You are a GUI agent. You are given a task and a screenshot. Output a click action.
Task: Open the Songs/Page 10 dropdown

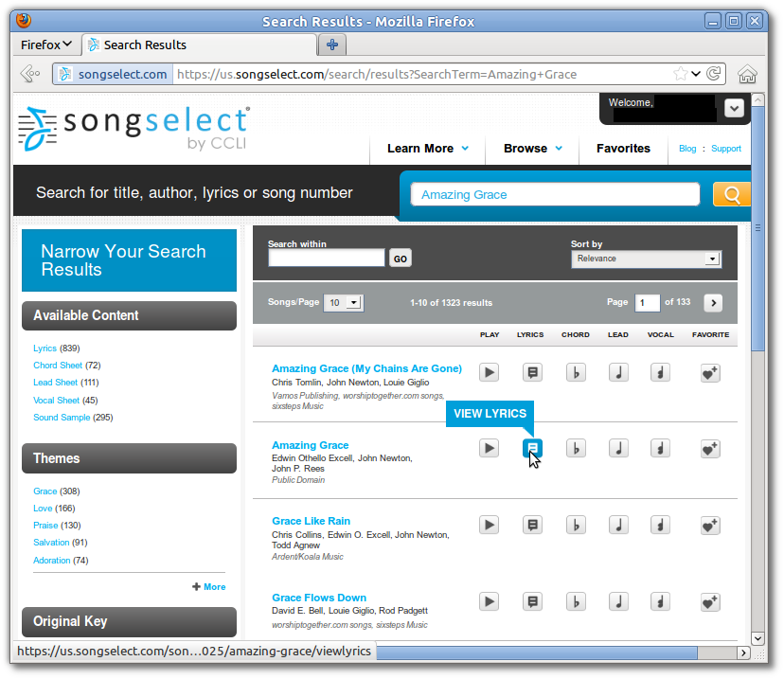344,302
